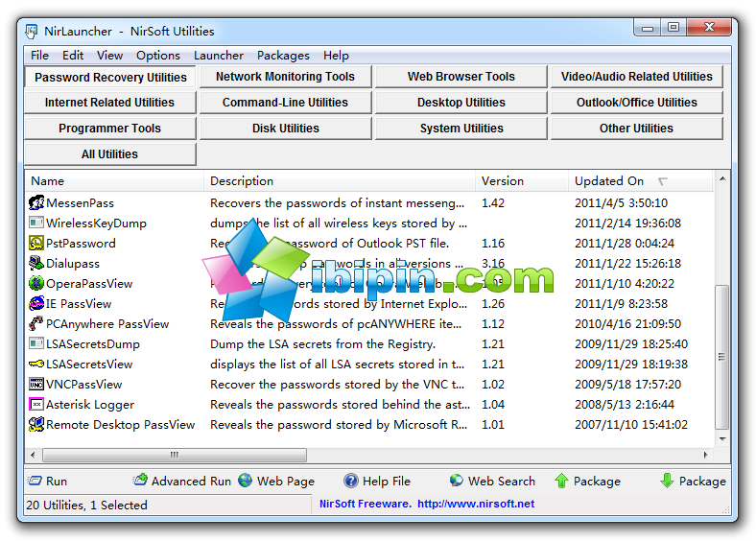Sort list by Description column
The image size is (756, 541).
point(340,181)
